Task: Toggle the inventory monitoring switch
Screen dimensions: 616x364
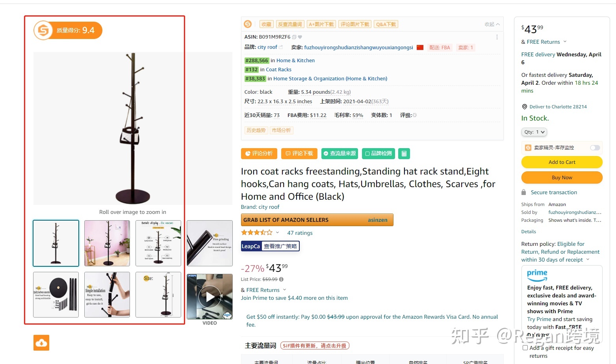Action: 595,148
